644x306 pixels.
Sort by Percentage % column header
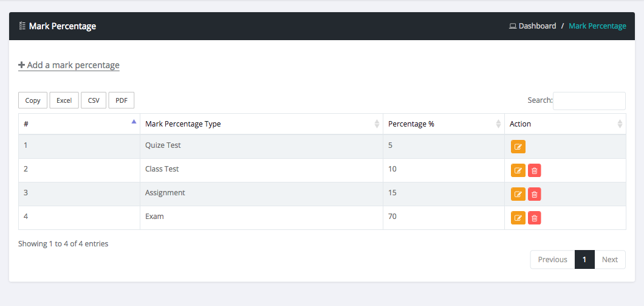[x=444, y=124]
